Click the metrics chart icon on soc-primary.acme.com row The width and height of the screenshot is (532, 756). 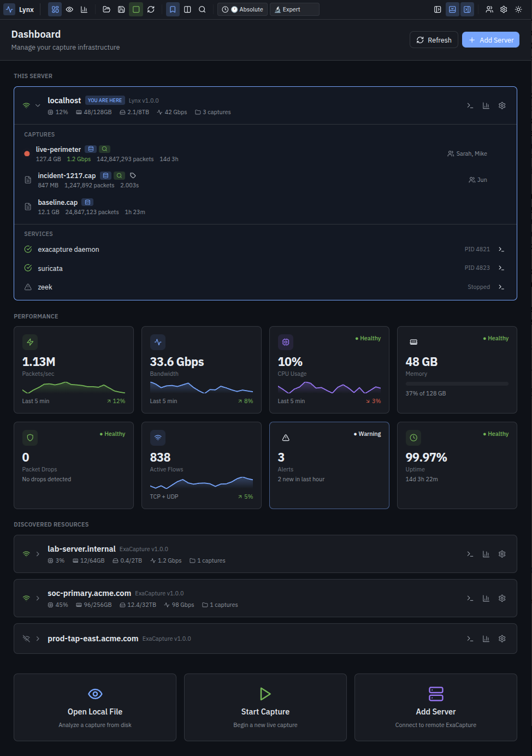coord(486,598)
